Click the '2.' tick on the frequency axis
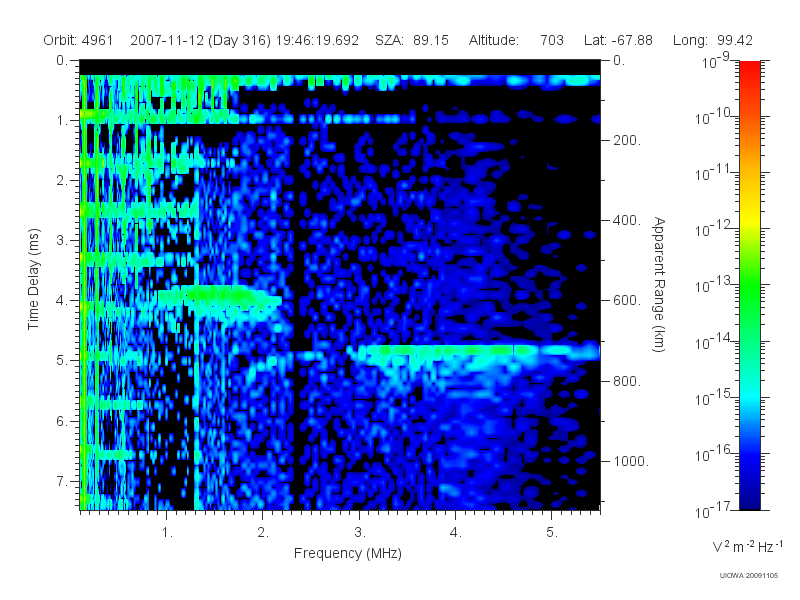This screenshot has height=600, width=800. [263, 533]
